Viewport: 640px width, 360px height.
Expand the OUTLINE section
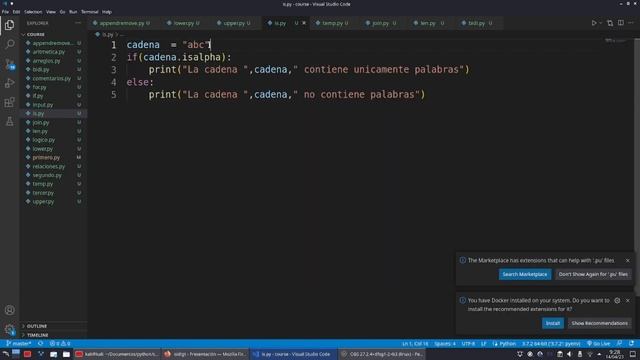(53, 326)
